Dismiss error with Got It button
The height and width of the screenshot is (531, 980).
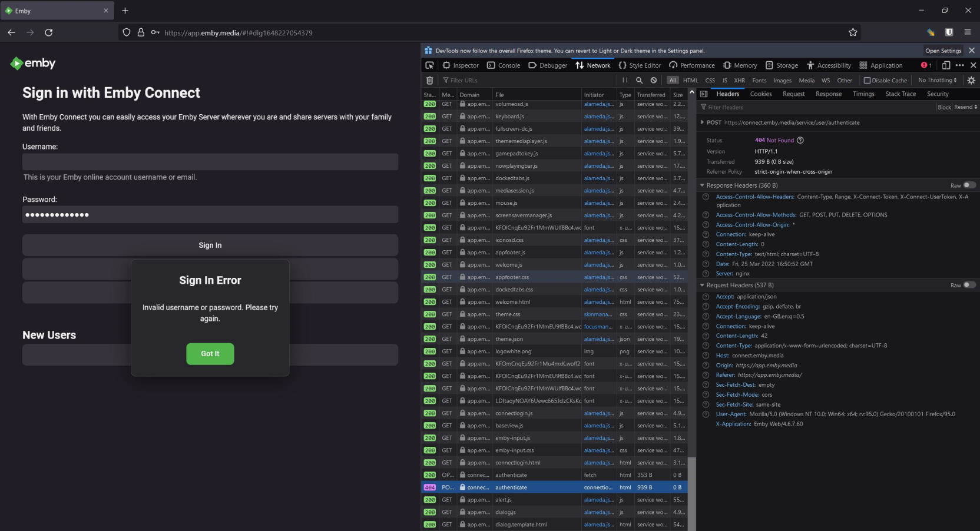(x=210, y=354)
